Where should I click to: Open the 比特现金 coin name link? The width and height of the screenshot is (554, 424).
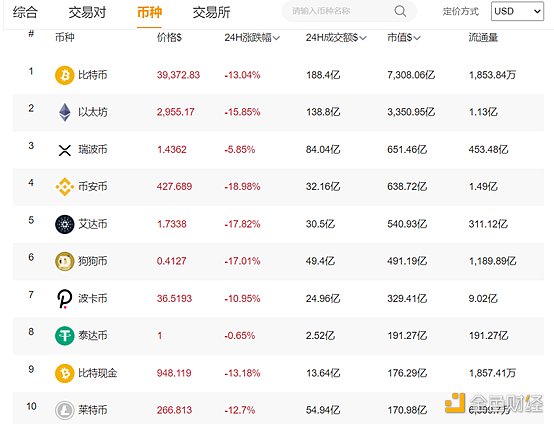point(98,373)
